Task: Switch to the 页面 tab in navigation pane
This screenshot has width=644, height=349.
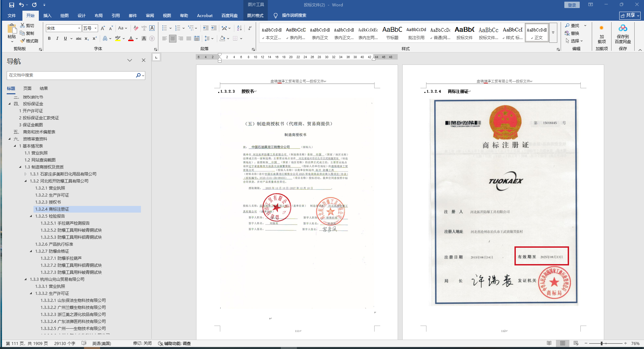Action: coord(27,89)
